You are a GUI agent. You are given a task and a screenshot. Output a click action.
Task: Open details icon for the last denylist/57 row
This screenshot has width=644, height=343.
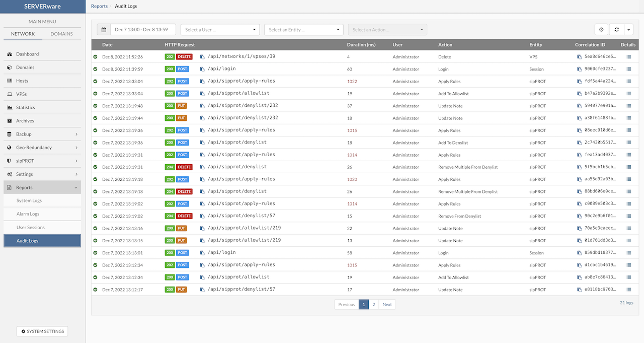(628, 290)
